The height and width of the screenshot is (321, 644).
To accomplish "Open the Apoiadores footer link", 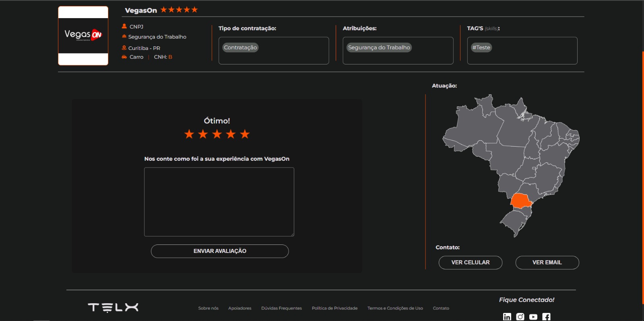I will coord(240,308).
